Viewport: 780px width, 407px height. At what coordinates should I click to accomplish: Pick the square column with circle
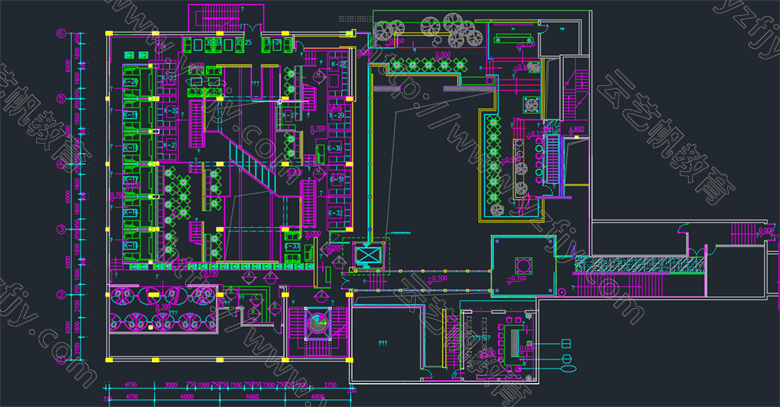pyautogui.click(x=523, y=266)
